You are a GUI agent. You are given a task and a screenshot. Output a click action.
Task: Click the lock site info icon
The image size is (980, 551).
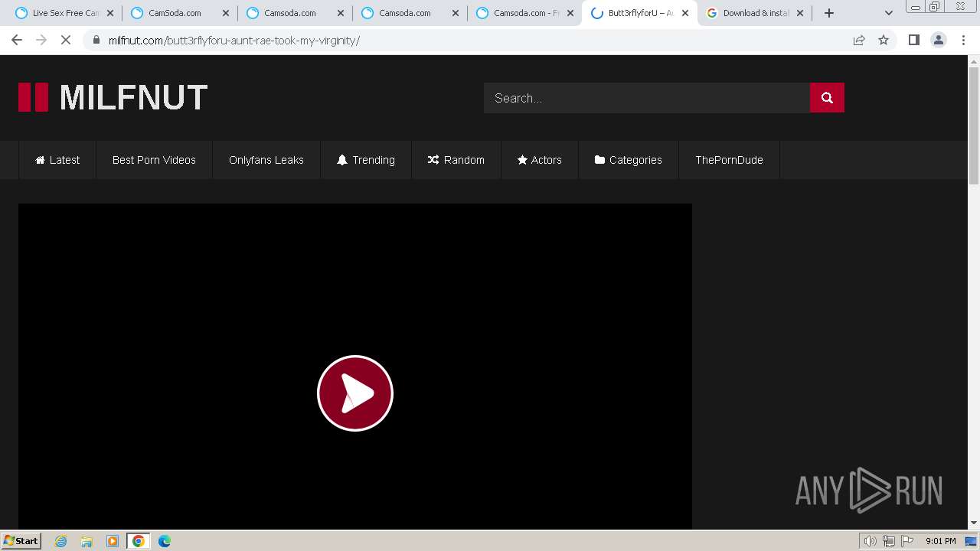(96, 40)
